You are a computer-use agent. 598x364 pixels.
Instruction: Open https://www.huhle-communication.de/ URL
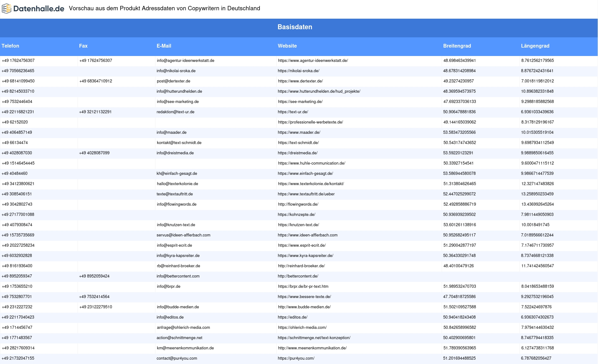[311, 163]
